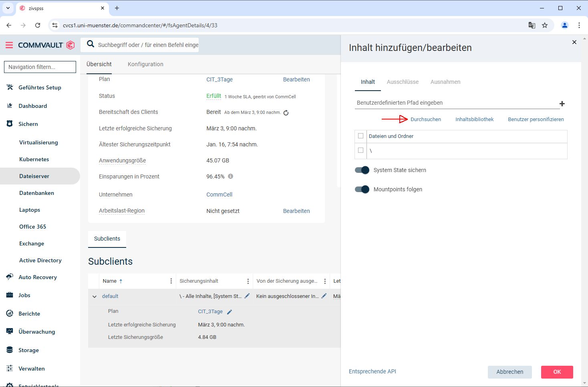This screenshot has height=387, width=588.
Task: Click pencil icon next to CIT_3Tage plan
Action: pyautogui.click(x=230, y=312)
